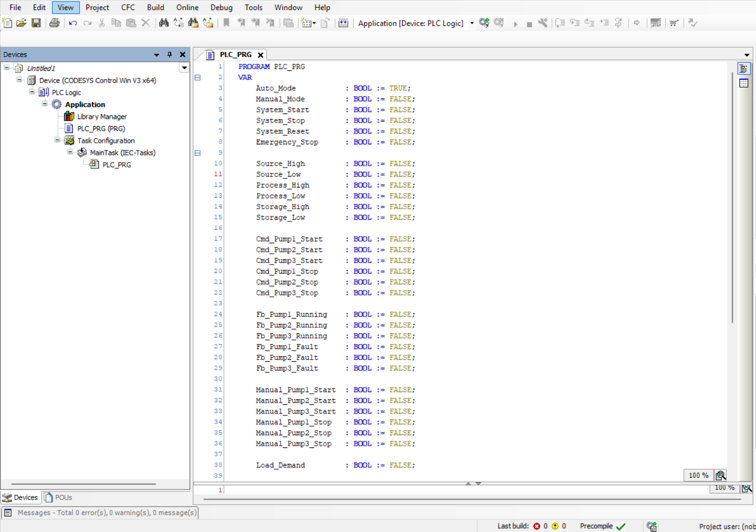Open the Debug menu

click(221, 8)
